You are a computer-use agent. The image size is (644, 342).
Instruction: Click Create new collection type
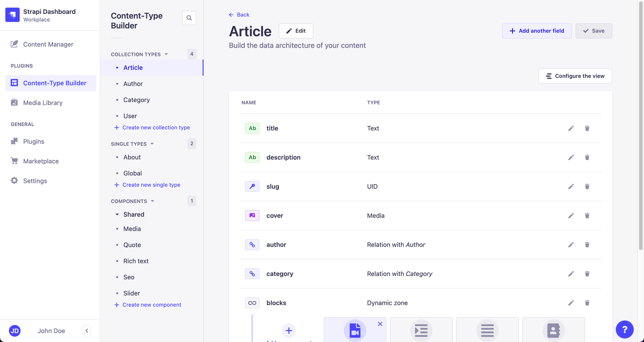(152, 128)
